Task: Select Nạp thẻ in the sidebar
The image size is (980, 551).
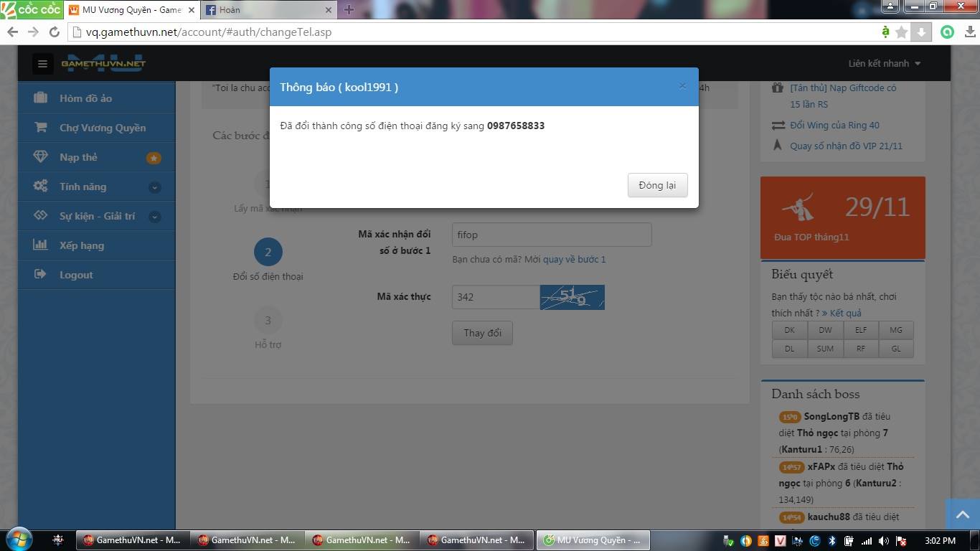Action: click(x=96, y=157)
